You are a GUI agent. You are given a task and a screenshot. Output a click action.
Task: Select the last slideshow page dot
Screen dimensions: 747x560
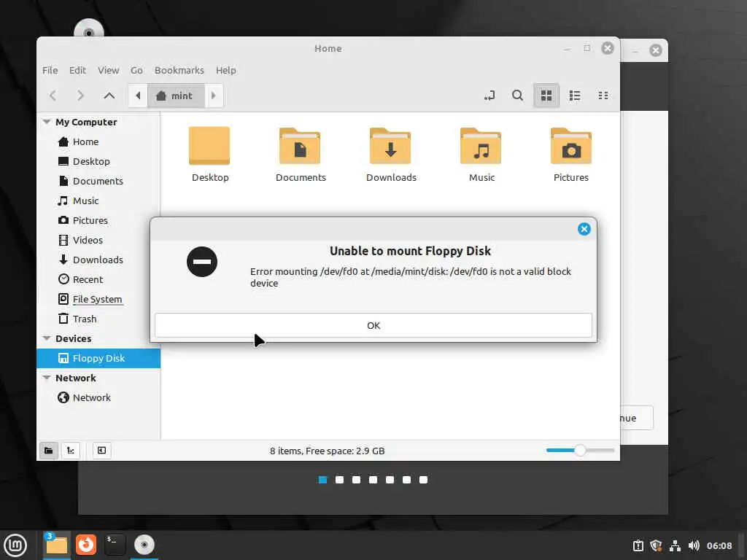[x=424, y=480]
